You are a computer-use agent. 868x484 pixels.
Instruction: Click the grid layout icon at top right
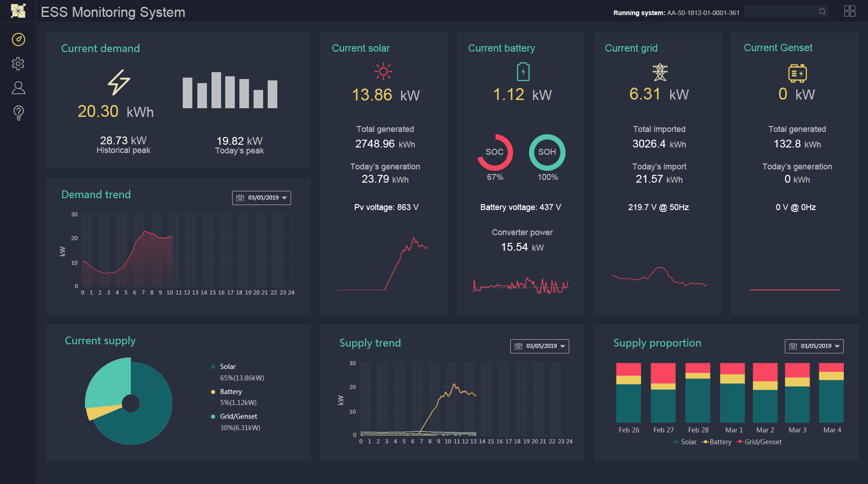point(849,11)
